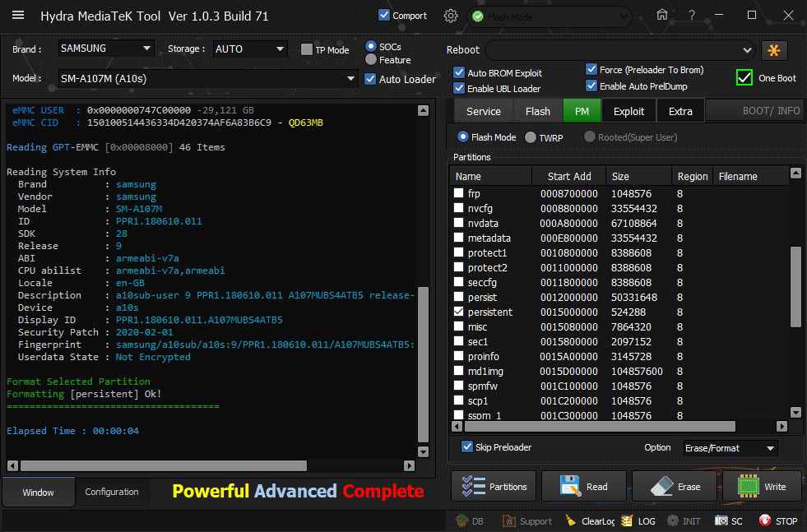Click the ClearLog broom icon
The height and width of the screenshot is (532, 807).
(570, 520)
